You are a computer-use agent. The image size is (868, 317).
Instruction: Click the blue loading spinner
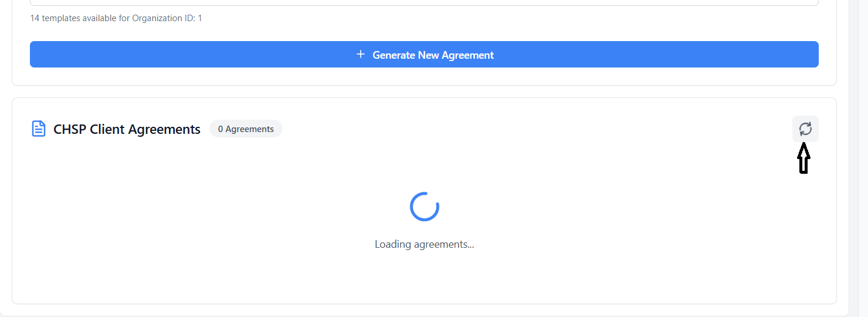(x=424, y=207)
